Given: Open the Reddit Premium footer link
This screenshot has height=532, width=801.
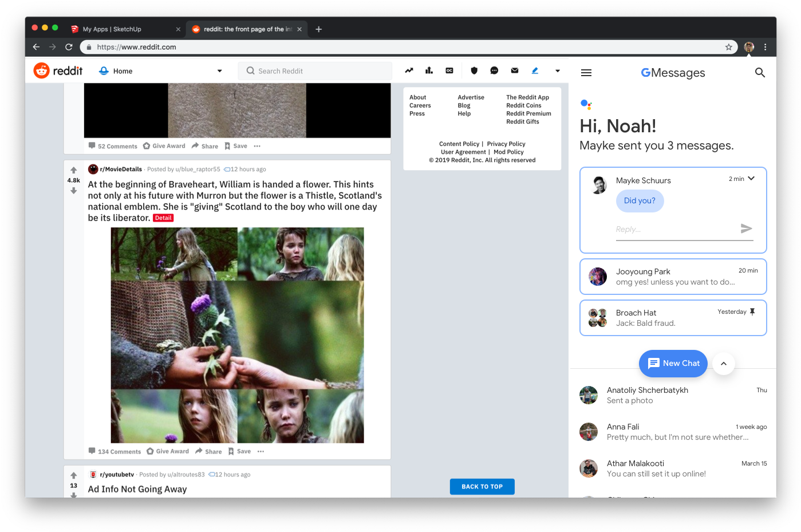Looking at the screenshot, I should [x=528, y=113].
